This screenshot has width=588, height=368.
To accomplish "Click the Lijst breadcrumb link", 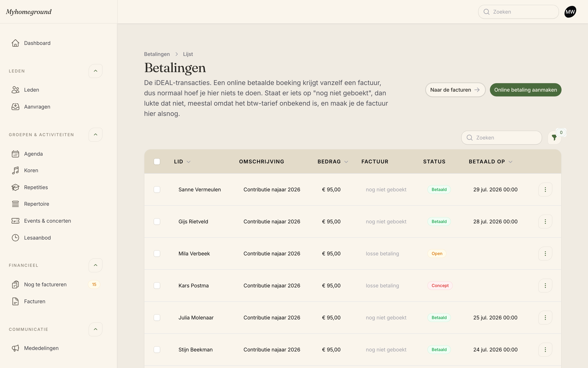I will (x=188, y=54).
